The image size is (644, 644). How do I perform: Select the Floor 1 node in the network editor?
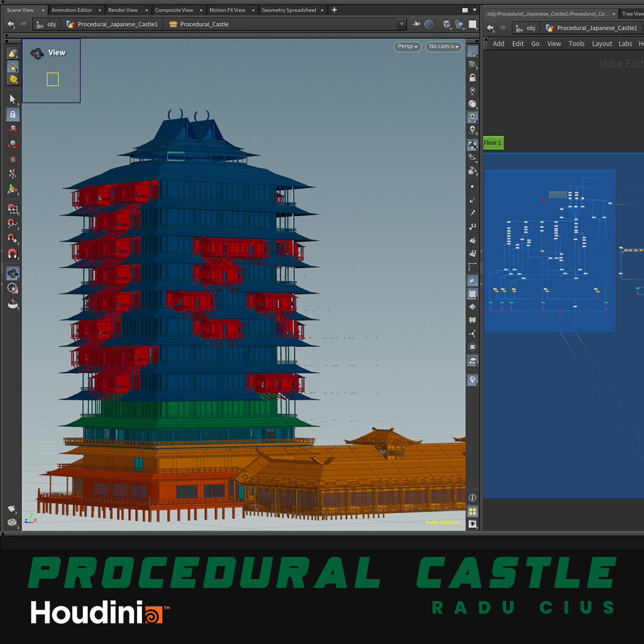point(493,143)
